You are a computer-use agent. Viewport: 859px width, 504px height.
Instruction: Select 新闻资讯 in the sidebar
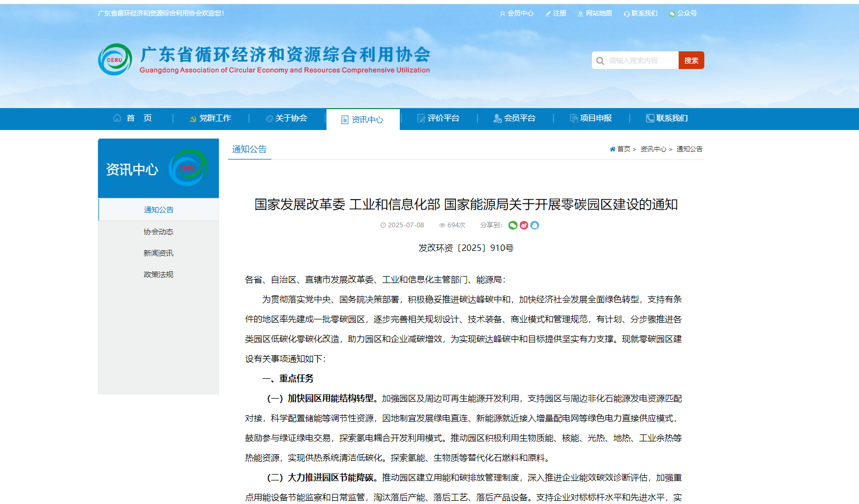tap(158, 253)
